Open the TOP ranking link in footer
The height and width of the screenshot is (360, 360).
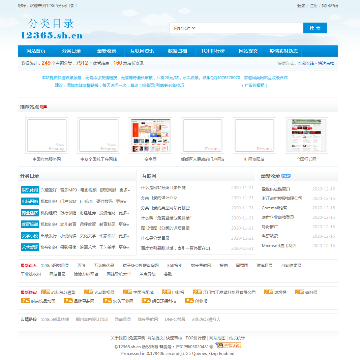[x=196, y=338]
